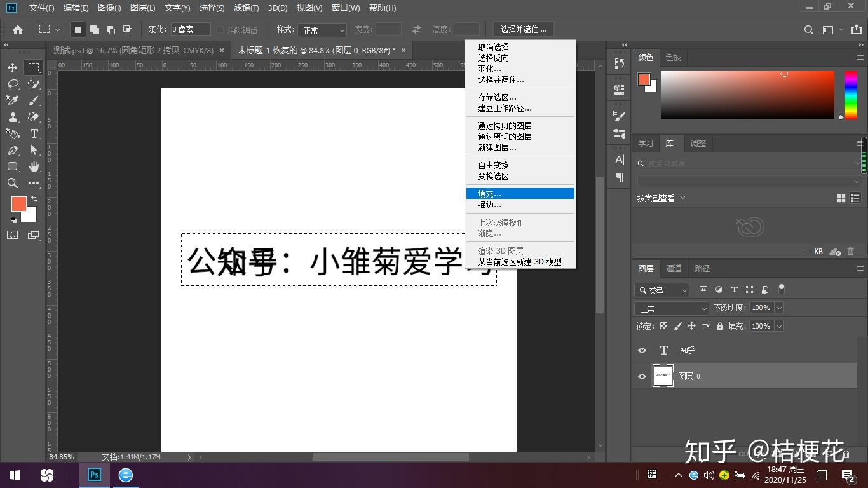Click the 选择并遮住... button
868x488 pixels.
[523, 30]
